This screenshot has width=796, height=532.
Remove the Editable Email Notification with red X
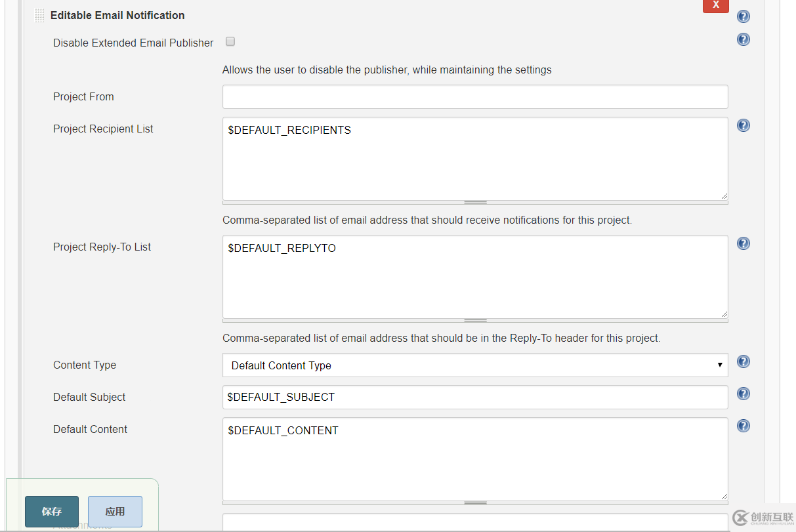[x=716, y=5]
